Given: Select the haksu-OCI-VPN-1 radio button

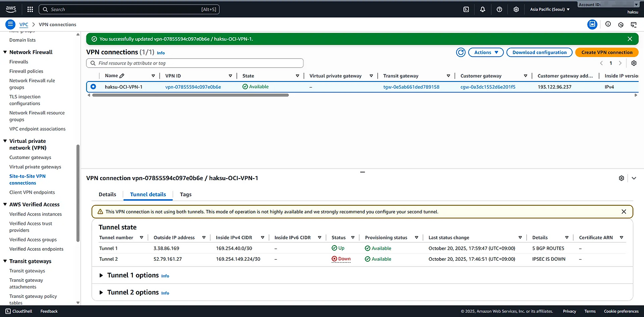Looking at the screenshot, I should (x=93, y=87).
